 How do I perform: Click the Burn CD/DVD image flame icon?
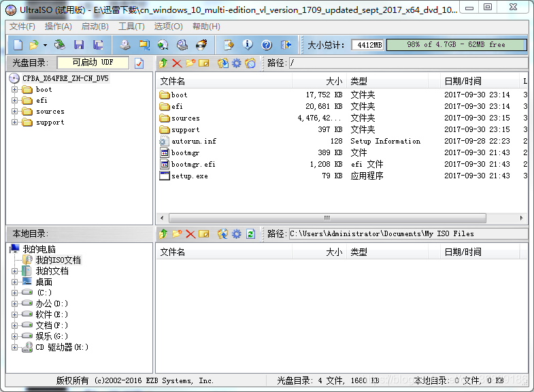201,45
